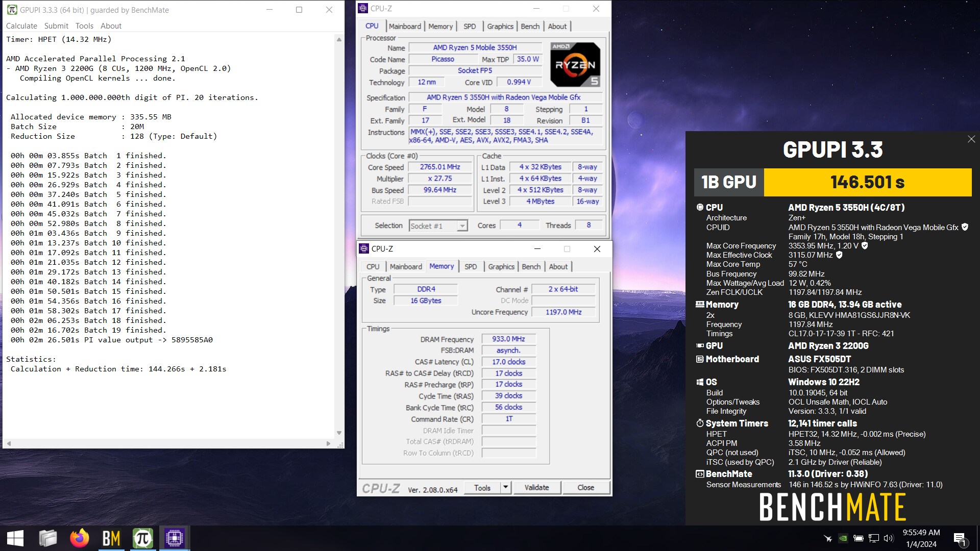The height and width of the screenshot is (551, 980).
Task: Open Mainboard tab in lower CPU-Z window
Action: pyautogui.click(x=406, y=267)
